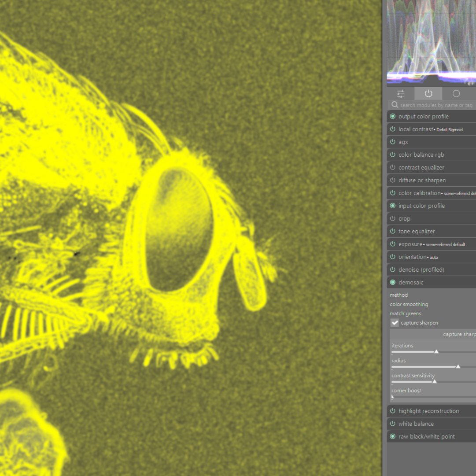The height and width of the screenshot is (476, 476).
Task: Switch to the active modules tab
Action: pyautogui.click(x=428, y=93)
